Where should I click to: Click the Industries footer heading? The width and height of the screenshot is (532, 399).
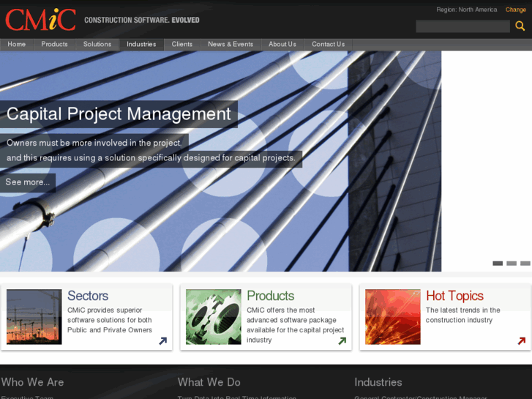coord(378,382)
